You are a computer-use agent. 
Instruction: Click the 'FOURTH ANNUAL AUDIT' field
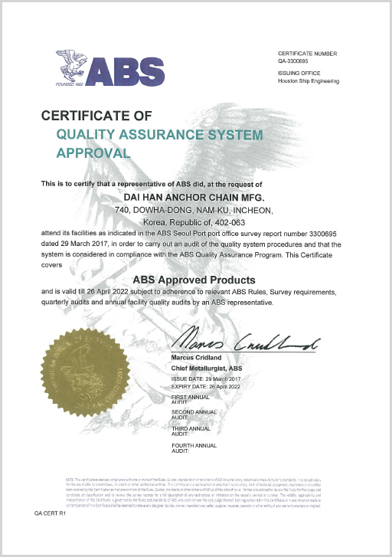point(194,448)
